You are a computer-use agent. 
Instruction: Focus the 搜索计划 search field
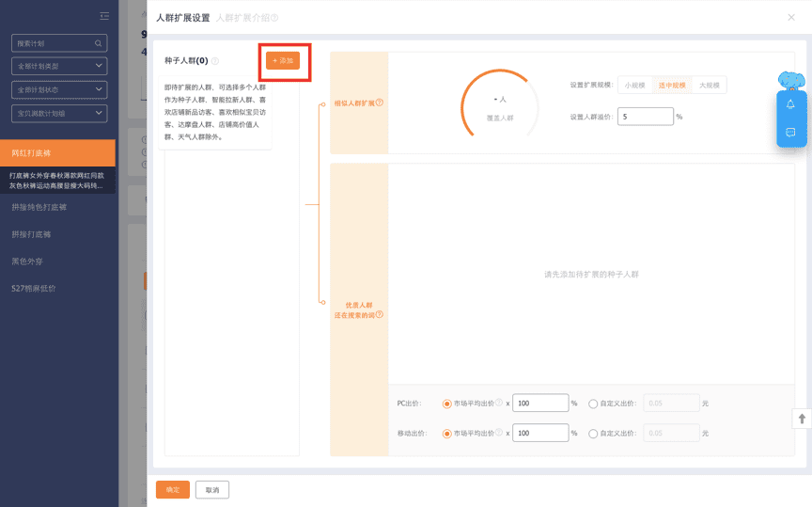click(x=59, y=43)
